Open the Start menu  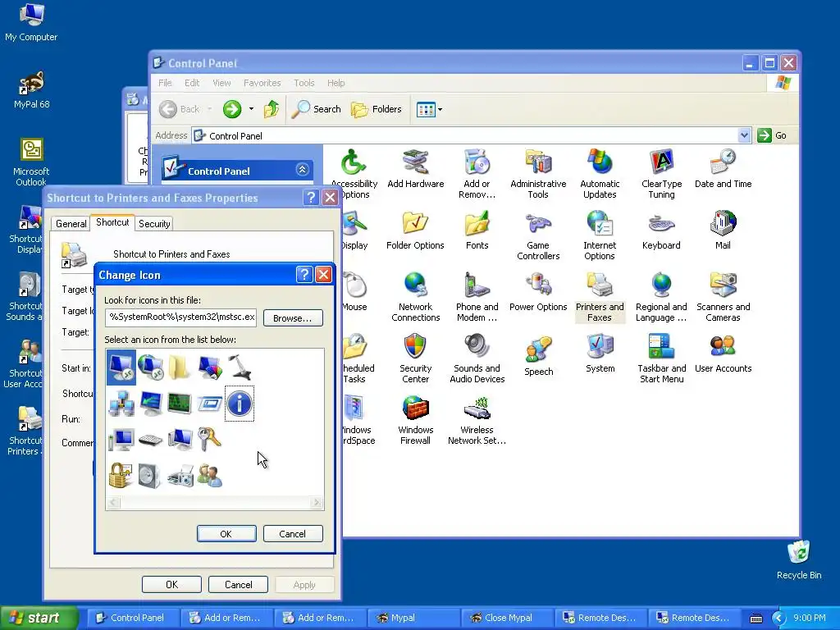(x=39, y=618)
